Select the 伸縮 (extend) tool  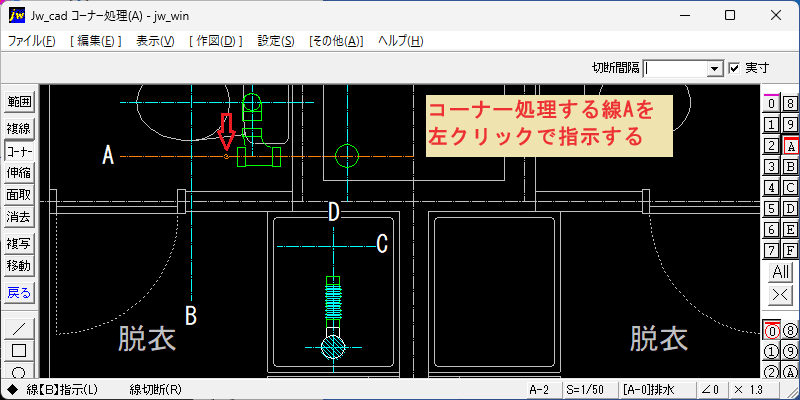pyautogui.click(x=19, y=173)
